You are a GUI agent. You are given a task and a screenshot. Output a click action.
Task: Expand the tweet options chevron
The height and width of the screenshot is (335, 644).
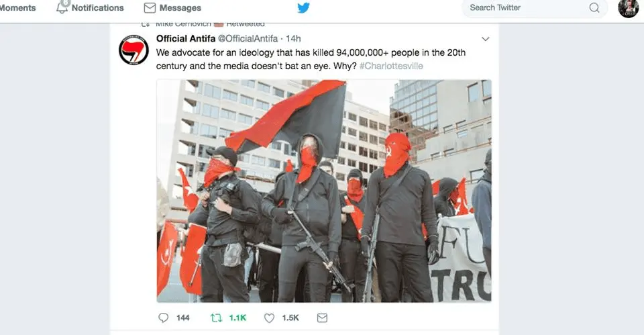coord(486,39)
